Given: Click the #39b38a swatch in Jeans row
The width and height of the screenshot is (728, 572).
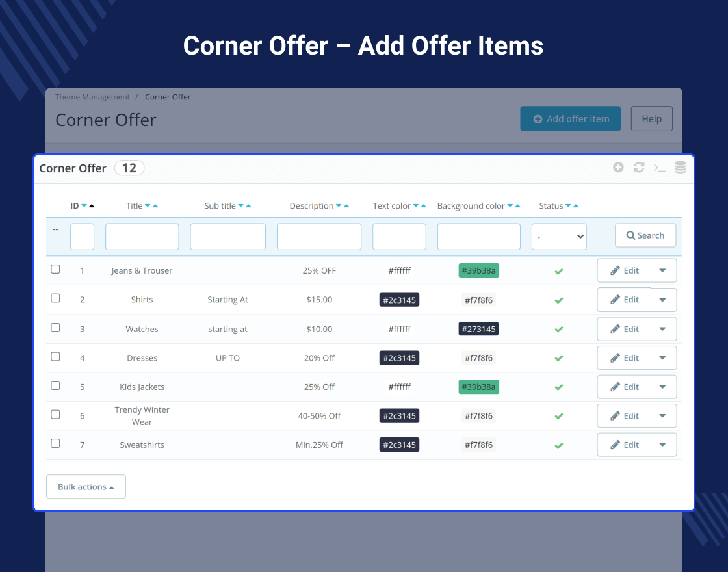Looking at the screenshot, I should 478,270.
